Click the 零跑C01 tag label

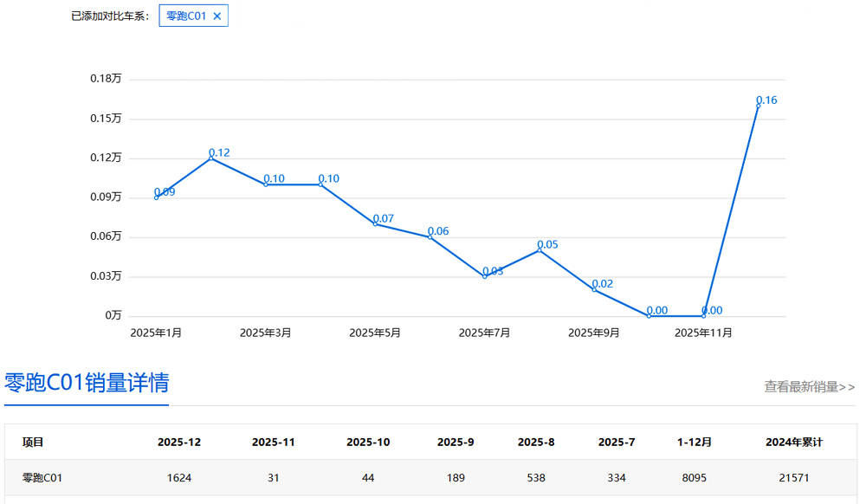[185, 16]
